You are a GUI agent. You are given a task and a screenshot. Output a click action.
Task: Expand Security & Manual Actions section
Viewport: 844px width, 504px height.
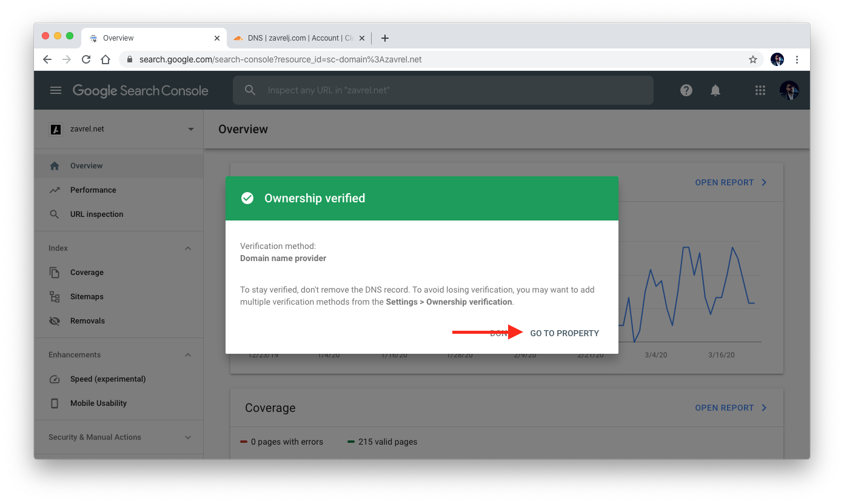point(188,437)
